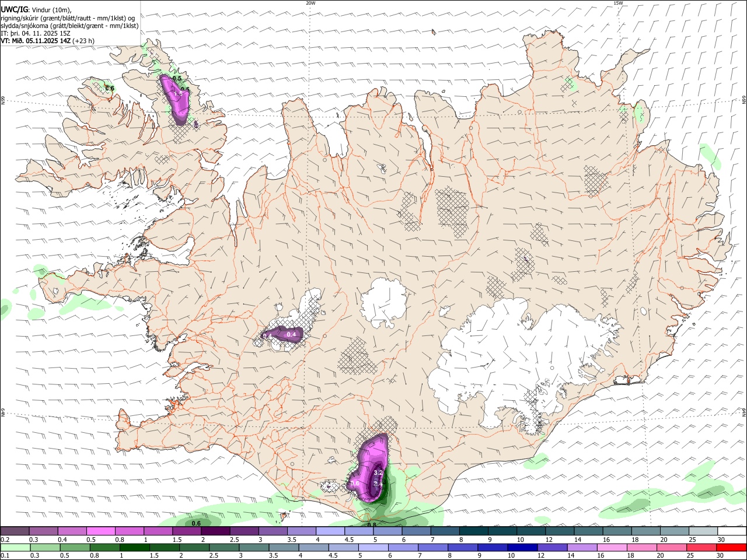747x560 pixels.
Task: Choose the navy blue rain swatch at 10
Action: 522,547
